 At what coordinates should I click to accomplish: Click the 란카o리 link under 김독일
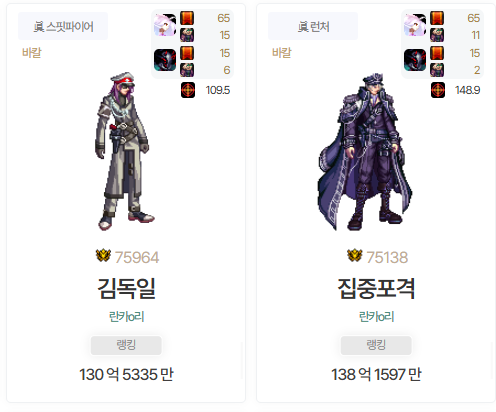126,316
